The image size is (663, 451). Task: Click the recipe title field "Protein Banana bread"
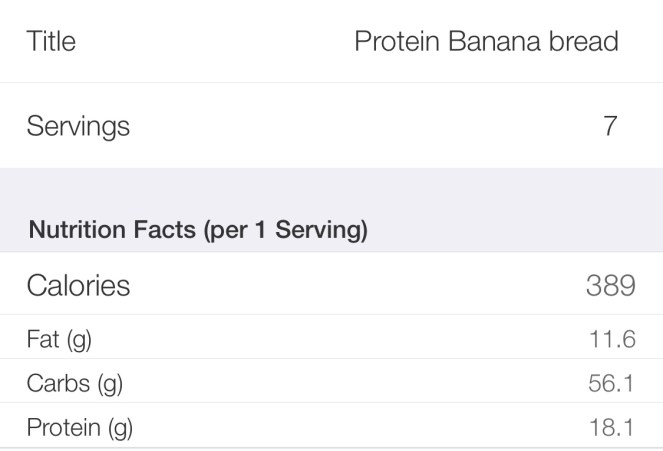[486, 41]
